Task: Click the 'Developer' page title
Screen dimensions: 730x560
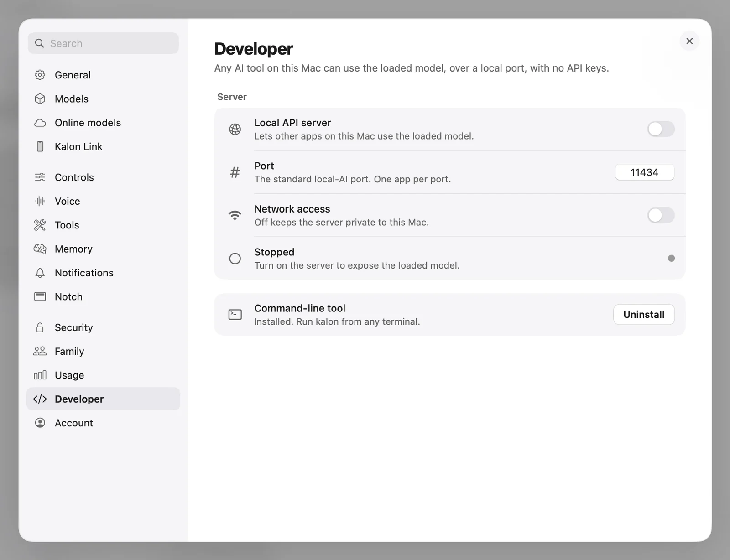Action: pos(254,49)
